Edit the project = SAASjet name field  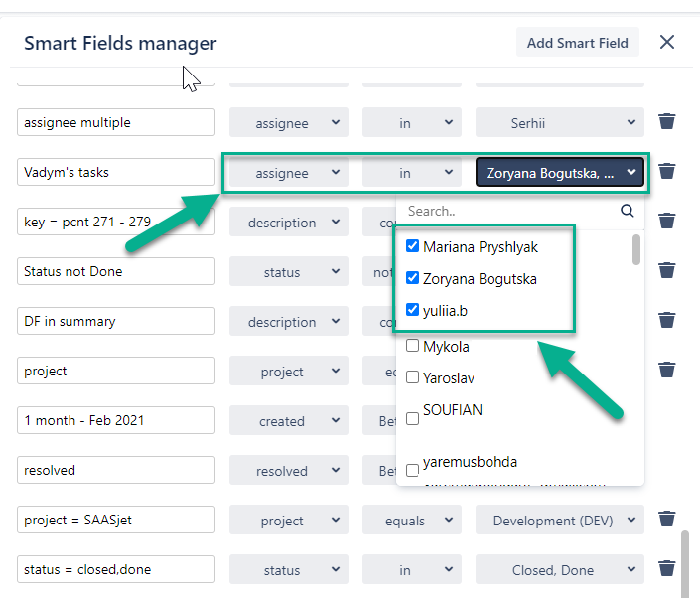pos(116,520)
